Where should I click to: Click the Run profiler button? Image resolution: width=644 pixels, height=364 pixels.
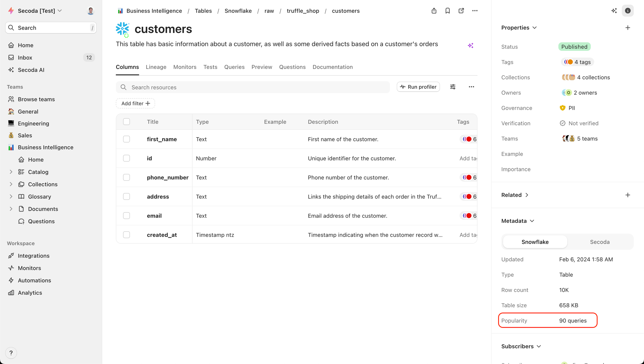(418, 87)
